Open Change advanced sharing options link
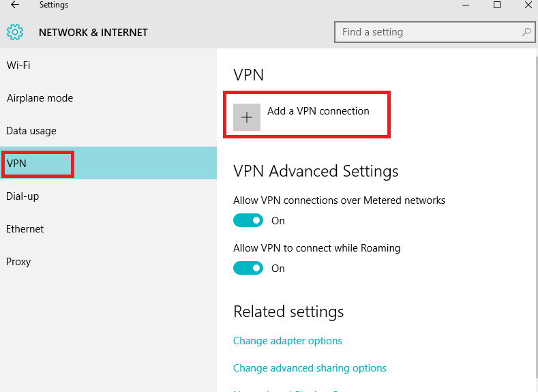 click(x=310, y=368)
